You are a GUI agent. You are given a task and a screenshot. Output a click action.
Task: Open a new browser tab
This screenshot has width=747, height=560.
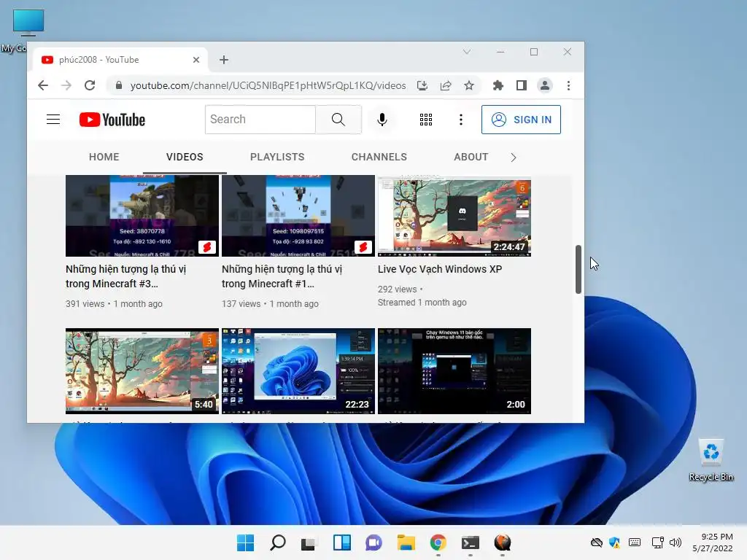(224, 60)
